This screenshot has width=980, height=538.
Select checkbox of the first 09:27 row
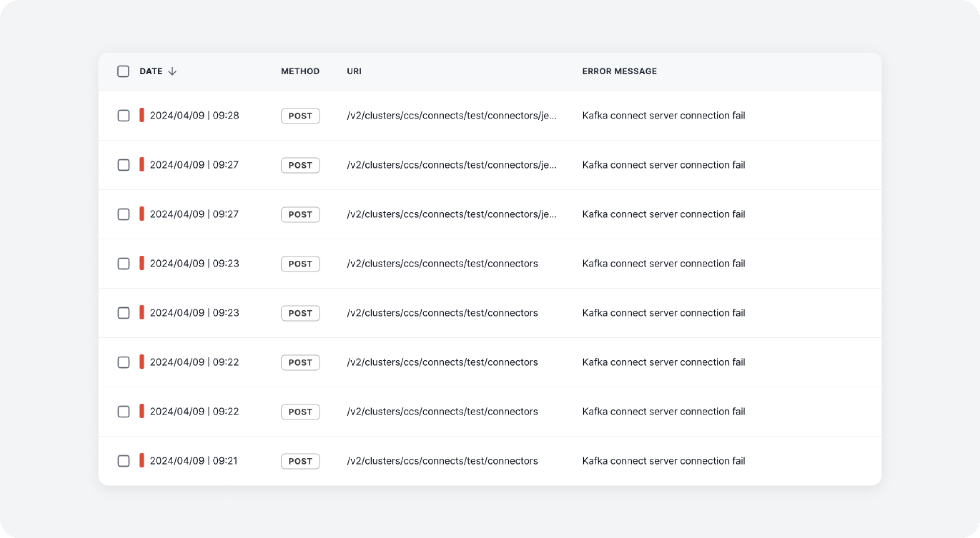tap(123, 165)
